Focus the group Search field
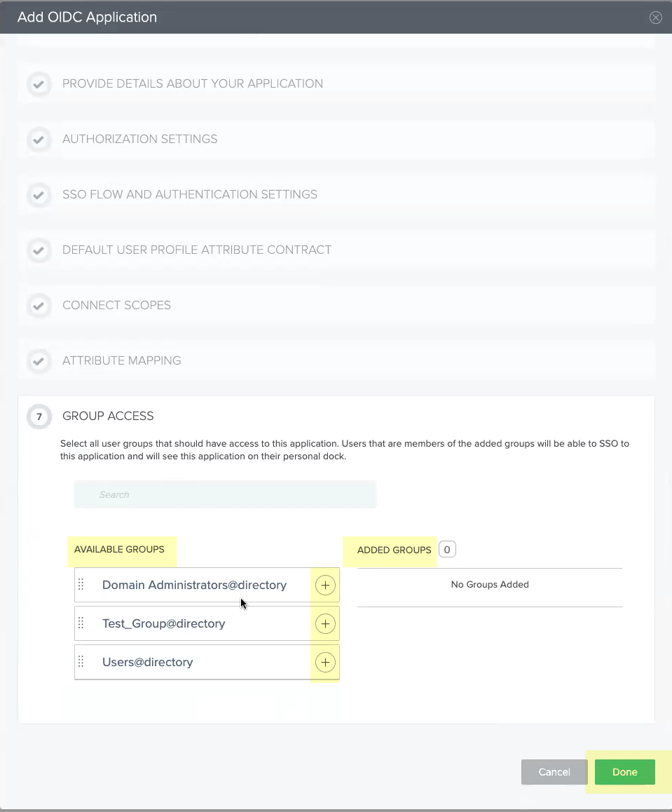 pos(226,494)
